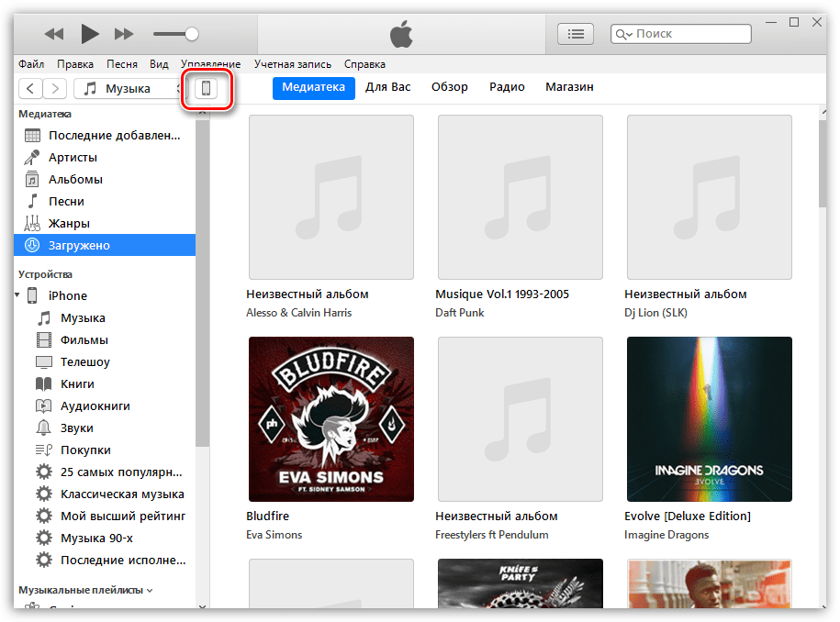Switch to the Медиатека tab
Viewport: 840px width, 622px height.
313,87
